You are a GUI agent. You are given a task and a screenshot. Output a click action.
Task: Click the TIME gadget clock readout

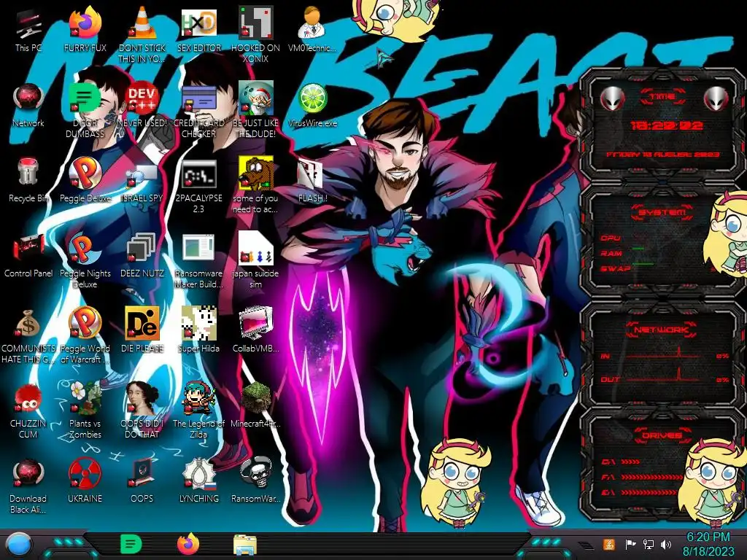tap(666, 125)
